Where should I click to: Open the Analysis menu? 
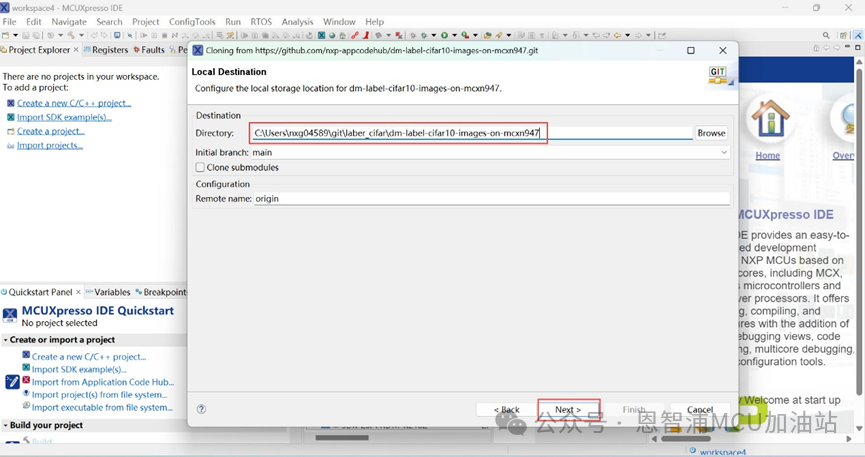coord(297,22)
